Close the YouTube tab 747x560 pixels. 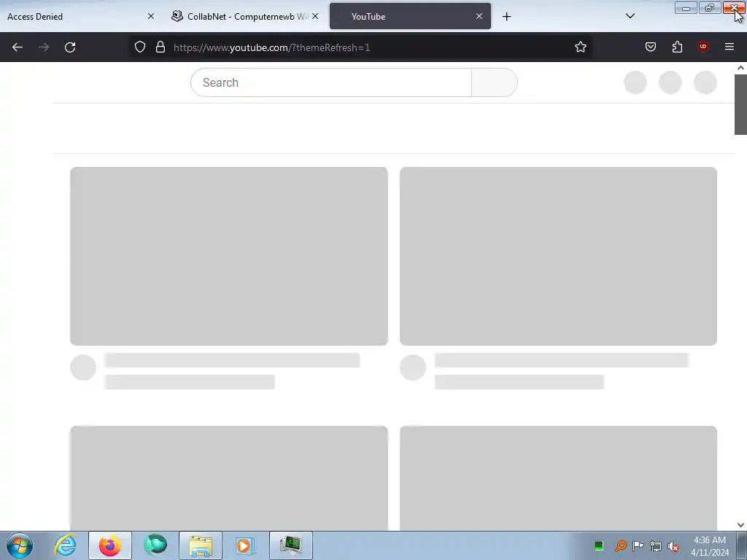pyautogui.click(x=479, y=16)
